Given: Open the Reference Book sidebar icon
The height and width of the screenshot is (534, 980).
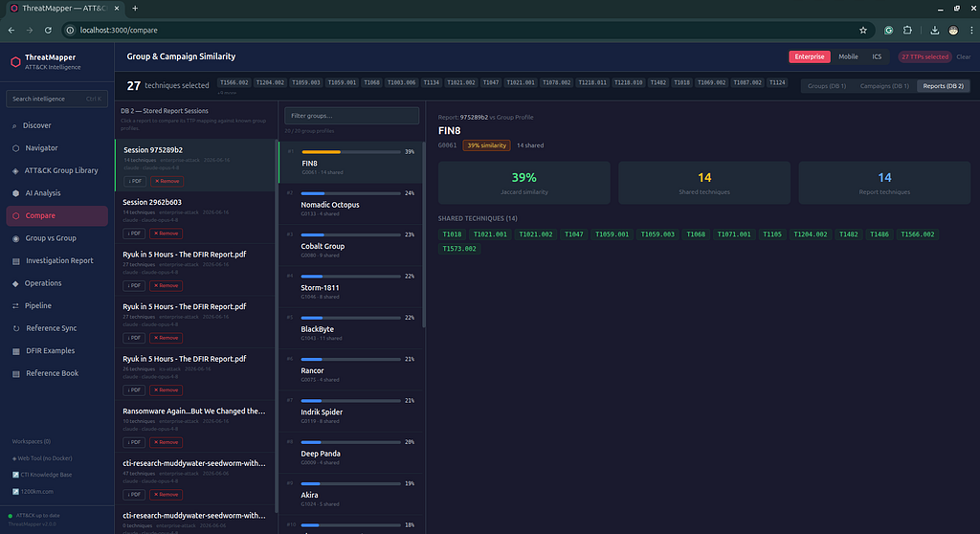Looking at the screenshot, I should click(15, 373).
